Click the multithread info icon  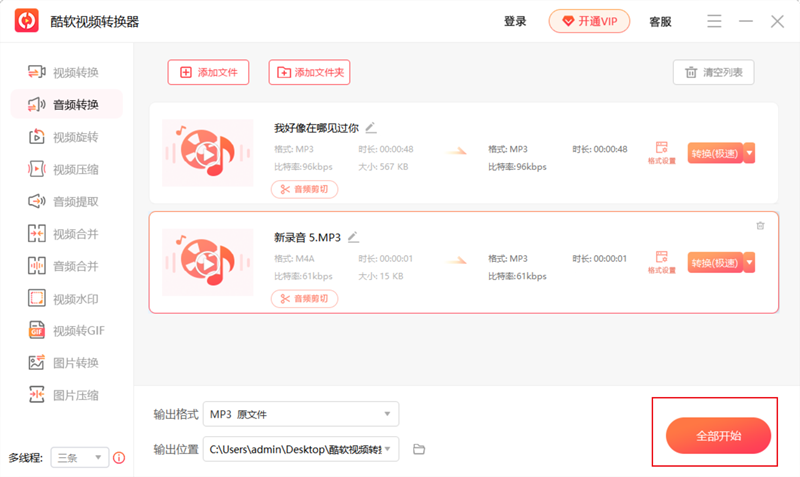119,458
